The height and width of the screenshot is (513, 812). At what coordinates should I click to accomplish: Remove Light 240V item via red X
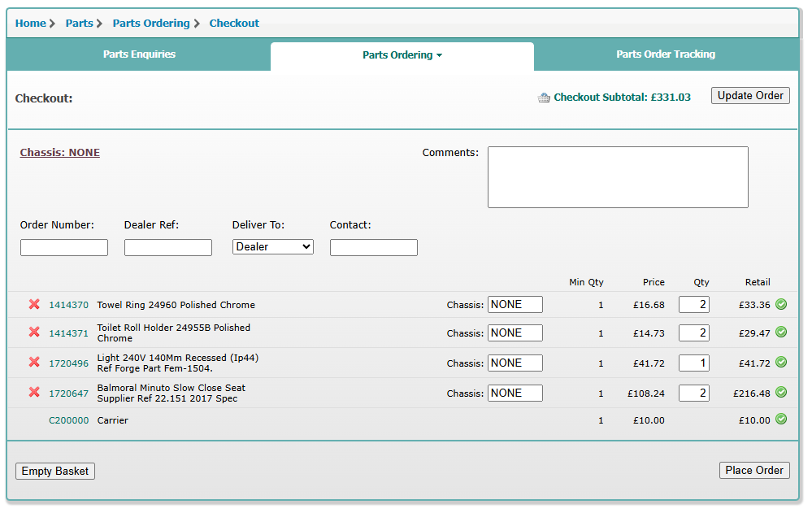click(x=34, y=363)
